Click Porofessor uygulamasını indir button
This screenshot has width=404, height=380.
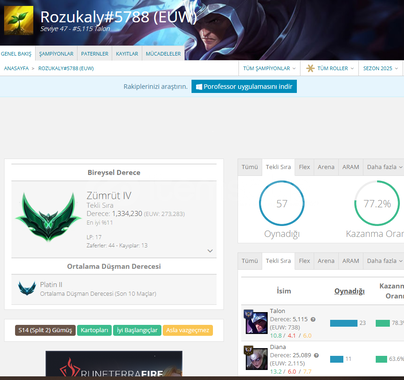click(x=244, y=87)
